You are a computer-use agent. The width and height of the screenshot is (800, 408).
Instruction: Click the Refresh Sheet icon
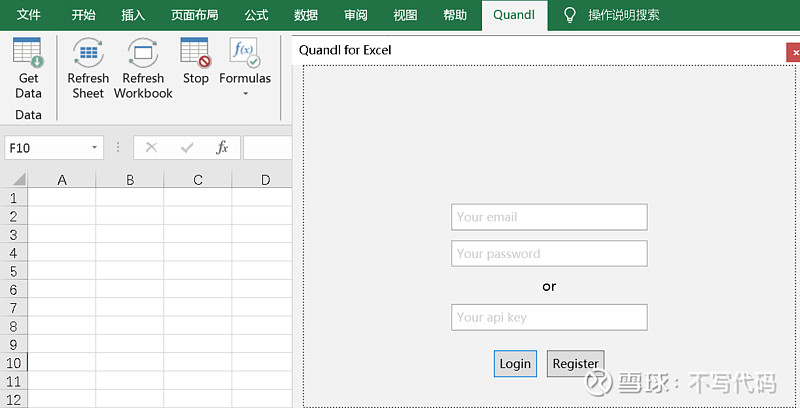[88, 53]
